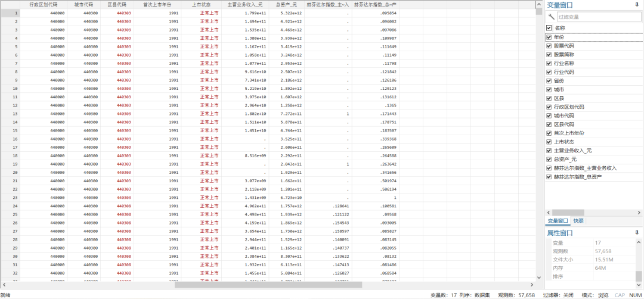Screen dimensions: 644x299
Task: Uncheck the 上市状态 variable checkbox
Action: point(549,142)
